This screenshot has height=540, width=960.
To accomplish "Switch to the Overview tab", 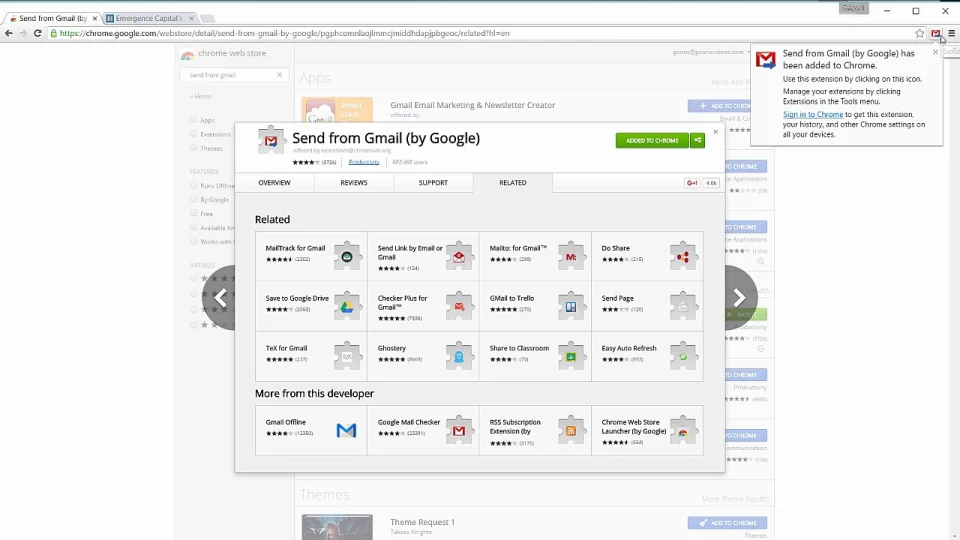I will [274, 183].
